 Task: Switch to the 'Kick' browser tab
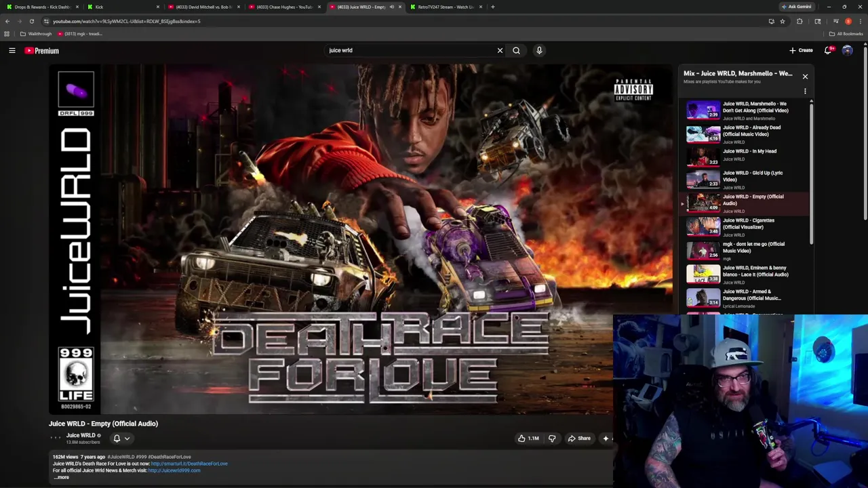[x=122, y=7]
